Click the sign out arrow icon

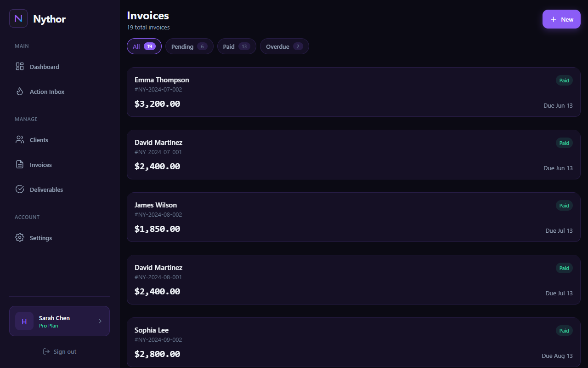(x=46, y=351)
